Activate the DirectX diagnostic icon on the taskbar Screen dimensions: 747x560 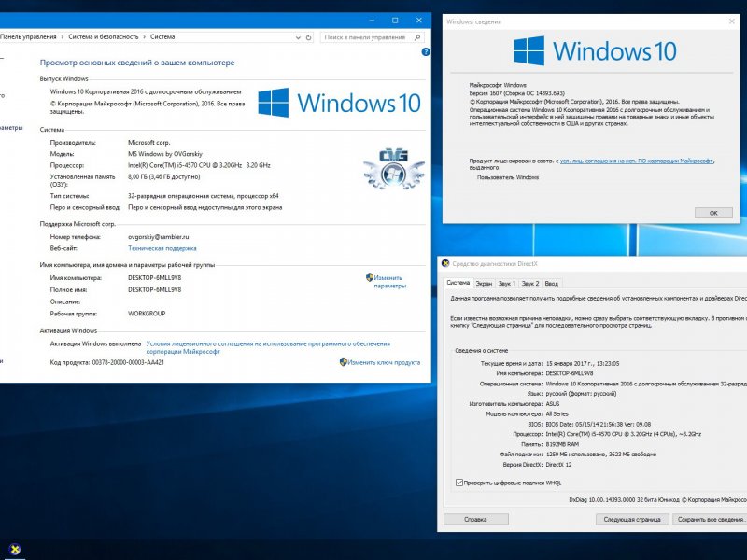(x=15, y=549)
